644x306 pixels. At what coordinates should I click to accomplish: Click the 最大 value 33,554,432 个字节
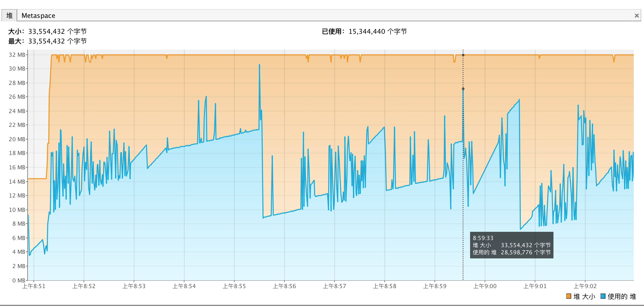point(58,41)
